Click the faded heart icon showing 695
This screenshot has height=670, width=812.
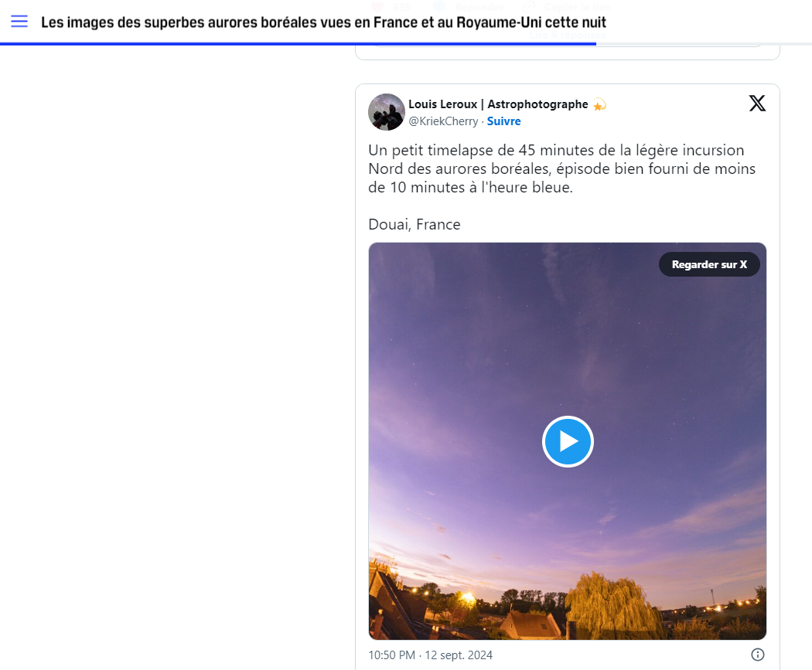pos(378,8)
